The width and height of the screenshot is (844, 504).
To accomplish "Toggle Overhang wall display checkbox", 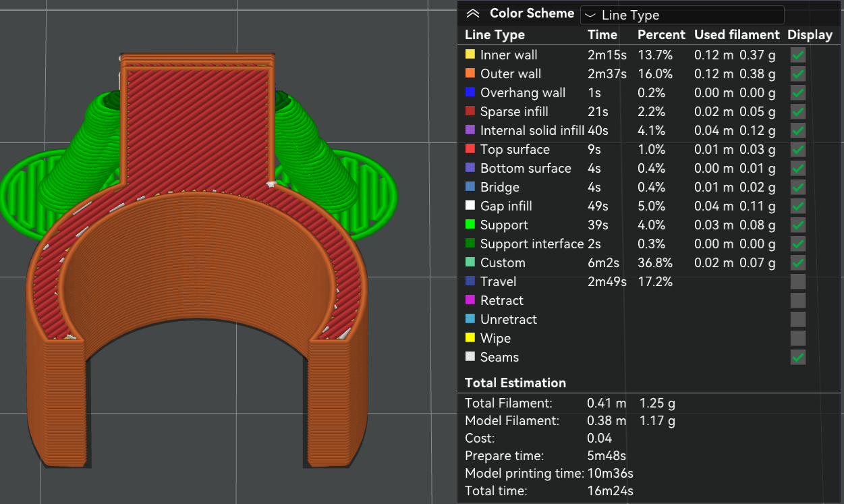I will click(x=798, y=92).
